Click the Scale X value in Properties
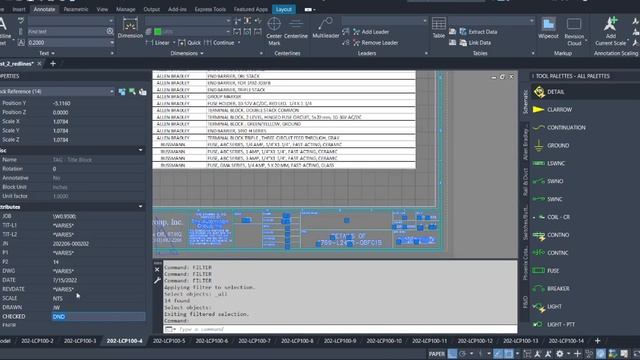640x360 pixels. [x=60, y=122]
